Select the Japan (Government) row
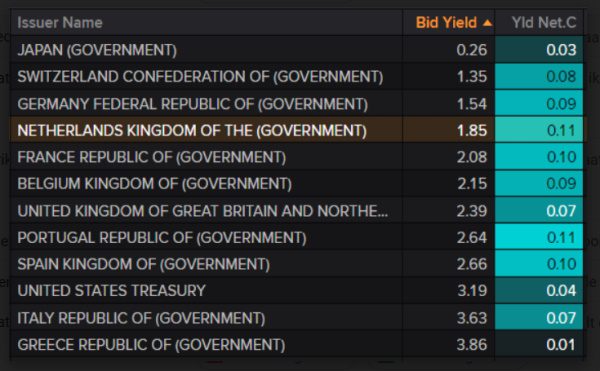Image resolution: width=600 pixels, height=371 pixels. [x=297, y=50]
